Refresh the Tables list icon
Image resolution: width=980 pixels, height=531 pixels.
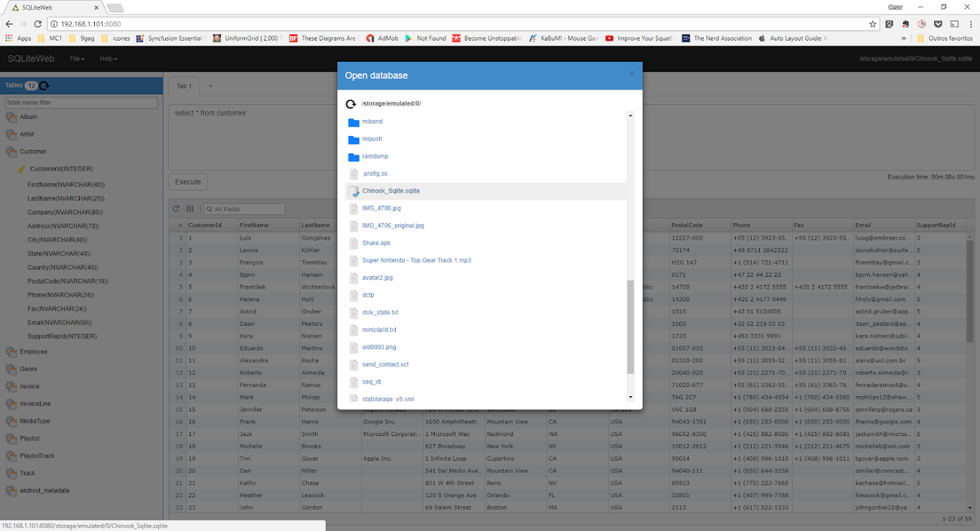tap(44, 86)
